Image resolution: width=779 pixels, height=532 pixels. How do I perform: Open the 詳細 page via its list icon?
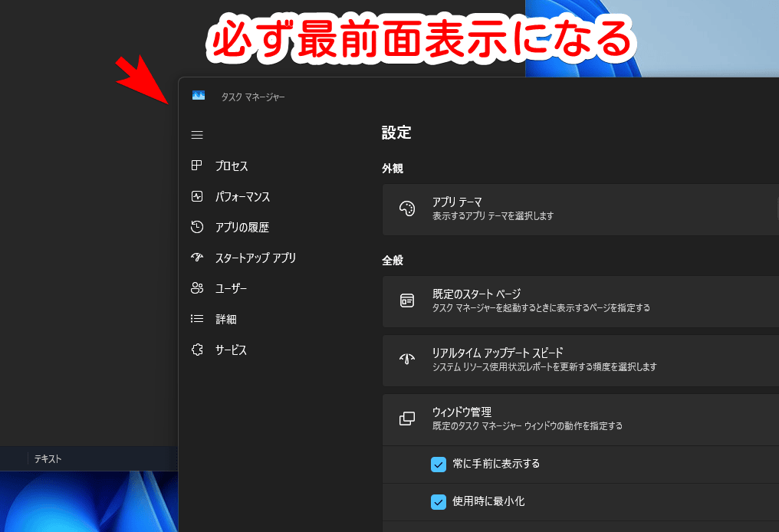[197, 319]
